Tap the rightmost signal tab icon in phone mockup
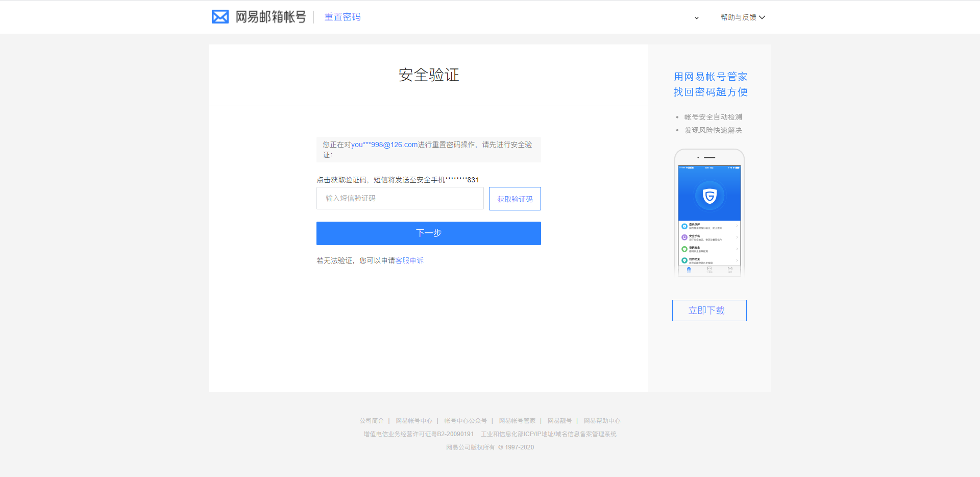Image resolution: width=980 pixels, height=477 pixels. point(730,269)
